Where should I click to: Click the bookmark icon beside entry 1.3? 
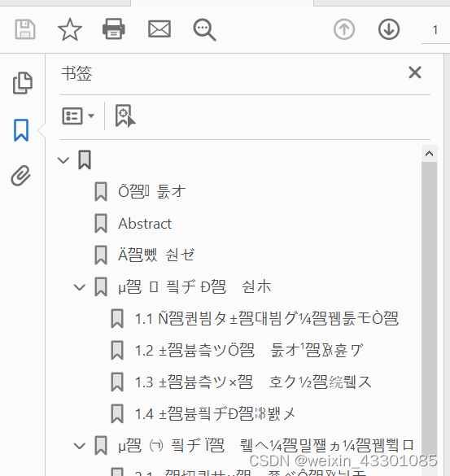pos(117,382)
